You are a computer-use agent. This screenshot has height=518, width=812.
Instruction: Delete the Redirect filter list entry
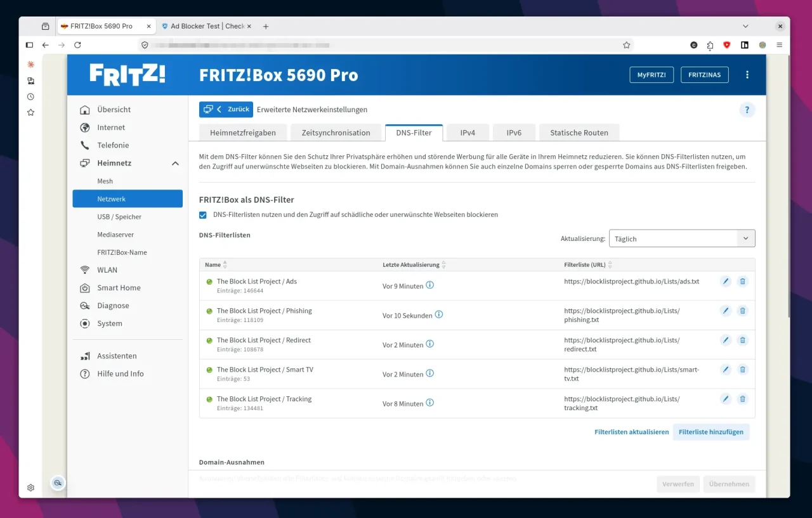[x=742, y=340]
